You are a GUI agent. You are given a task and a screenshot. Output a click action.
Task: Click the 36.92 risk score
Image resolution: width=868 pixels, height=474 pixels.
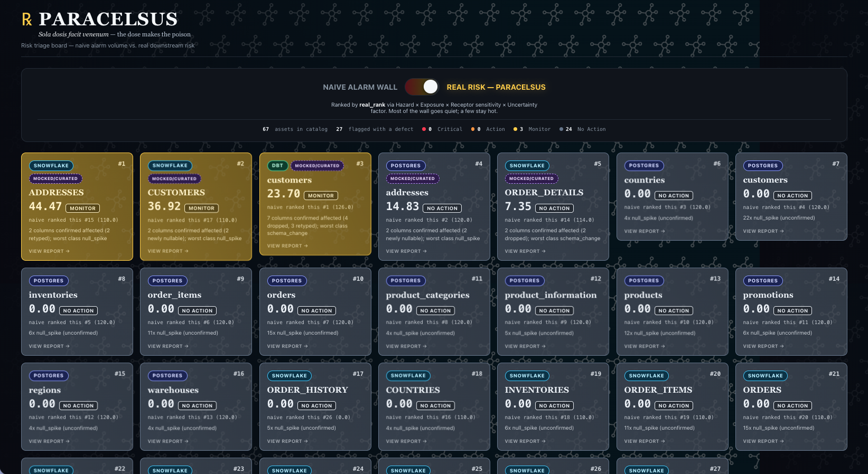click(x=164, y=206)
